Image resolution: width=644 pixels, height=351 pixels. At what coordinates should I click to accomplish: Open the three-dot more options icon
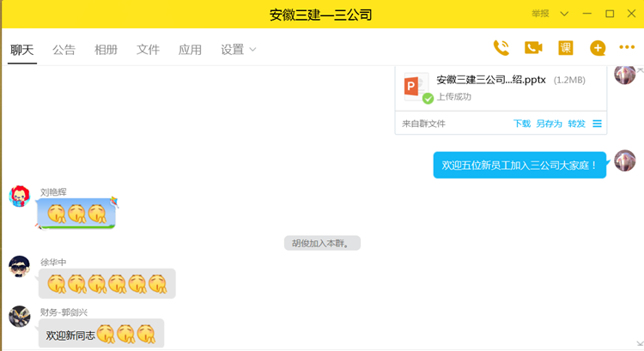pos(627,48)
